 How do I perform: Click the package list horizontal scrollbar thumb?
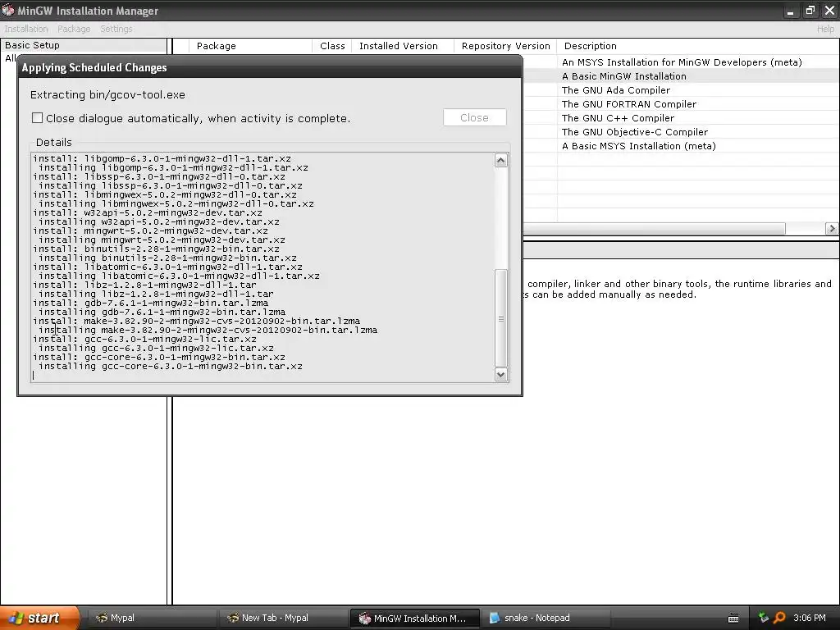click(x=654, y=229)
